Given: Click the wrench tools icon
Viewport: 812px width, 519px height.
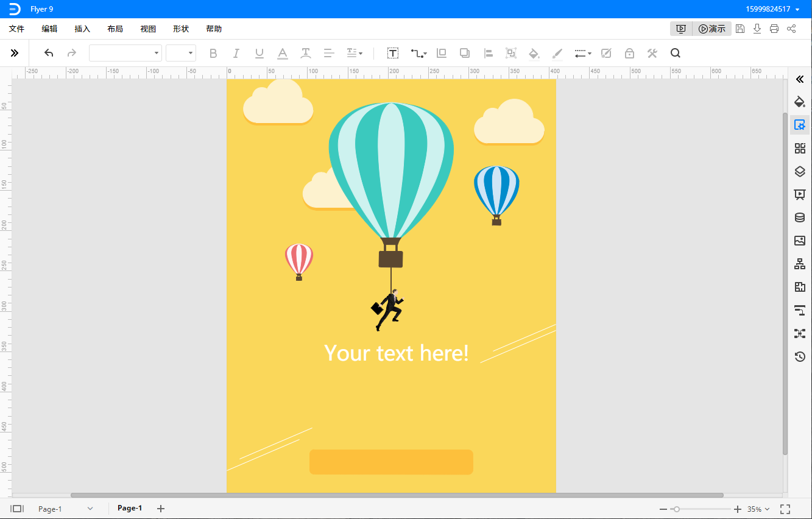Looking at the screenshot, I should (x=652, y=54).
